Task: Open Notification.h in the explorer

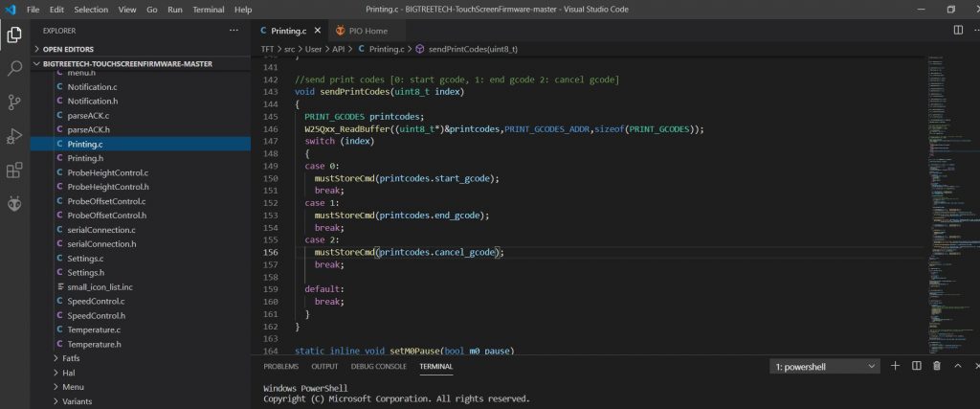Action: point(141,101)
